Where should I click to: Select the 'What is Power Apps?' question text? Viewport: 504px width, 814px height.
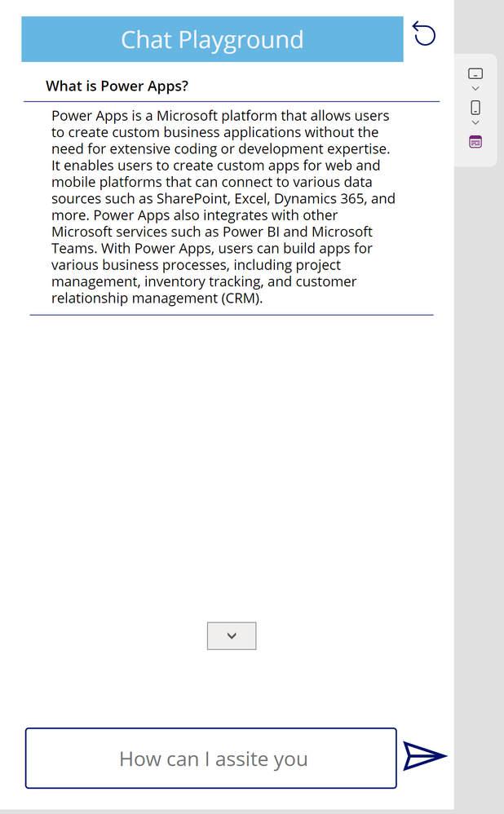tap(117, 86)
